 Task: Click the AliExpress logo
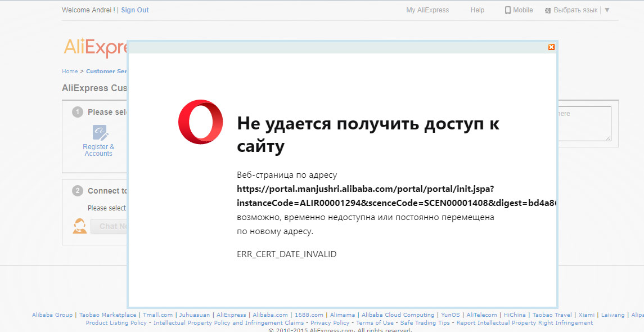(95, 47)
